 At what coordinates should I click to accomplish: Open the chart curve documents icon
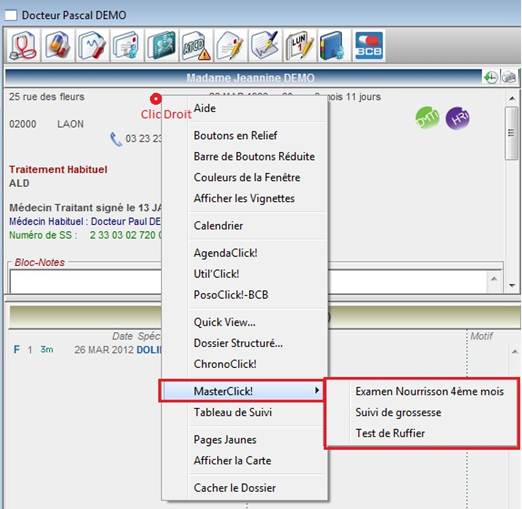coord(92,46)
